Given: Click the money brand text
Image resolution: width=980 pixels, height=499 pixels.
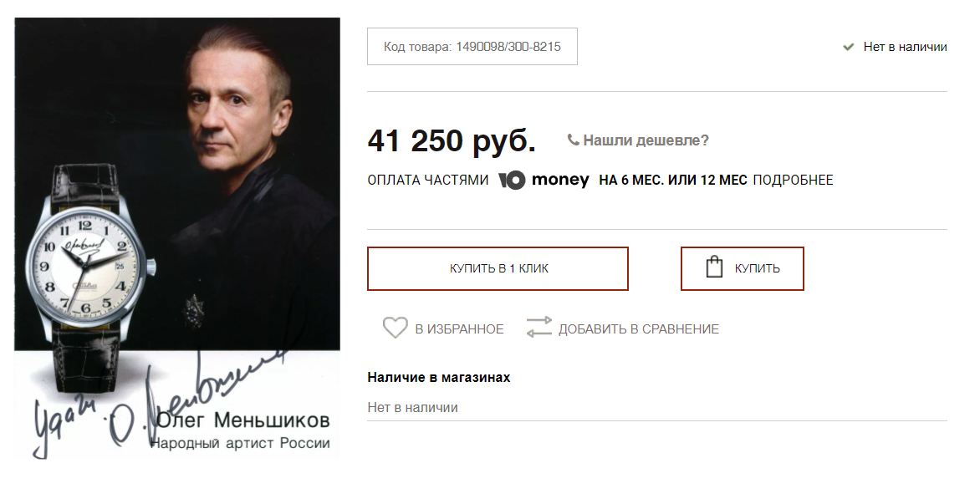Looking at the screenshot, I should 560,180.
